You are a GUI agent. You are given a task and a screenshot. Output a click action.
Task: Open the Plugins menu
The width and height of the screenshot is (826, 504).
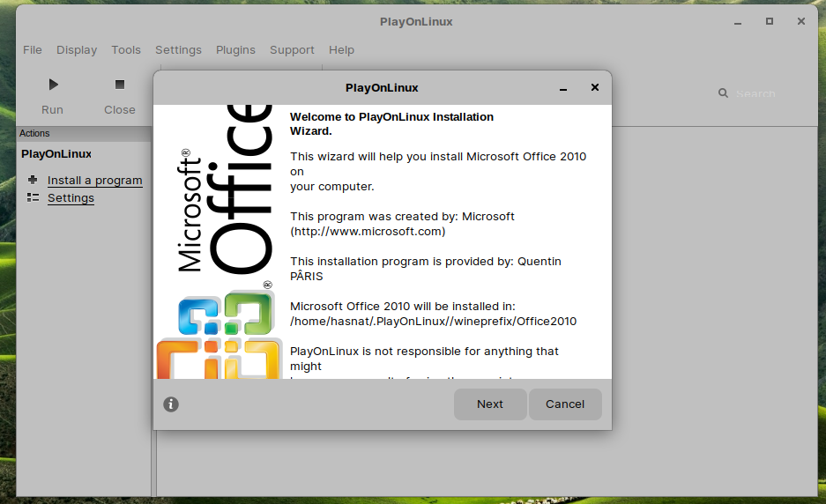(235, 50)
